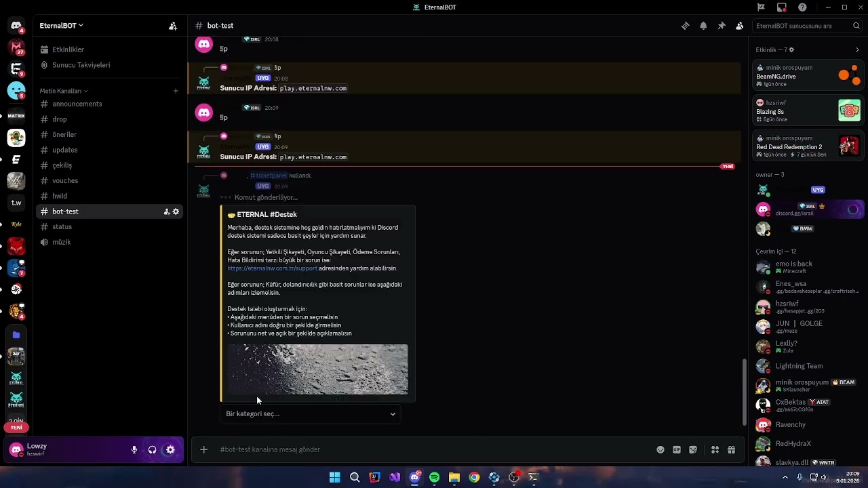Join the müzik voice channel
The image size is (868, 488).
tap(111, 242)
